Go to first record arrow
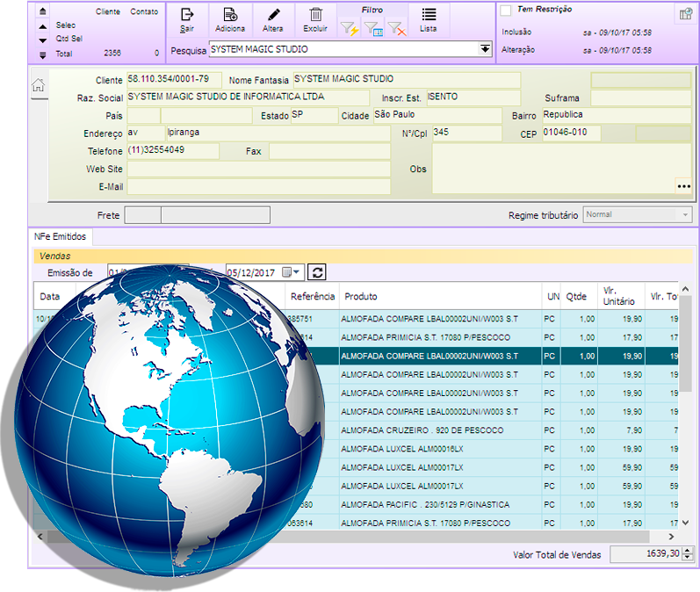 click(x=42, y=11)
